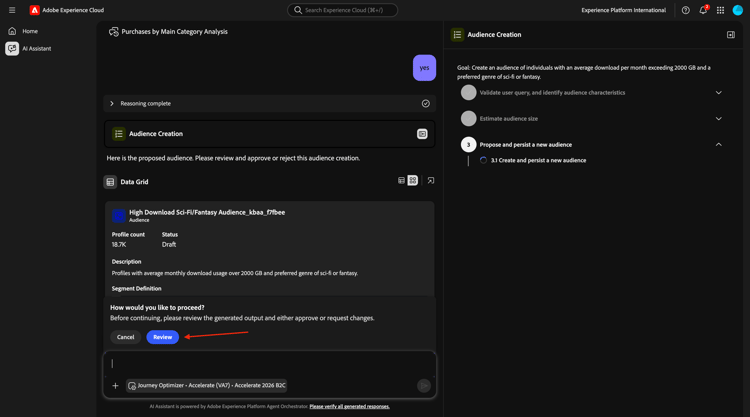This screenshot has width=750, height=417.
Task: Click the Audience Creation icon in right panel header
Action: coord(457,34)
